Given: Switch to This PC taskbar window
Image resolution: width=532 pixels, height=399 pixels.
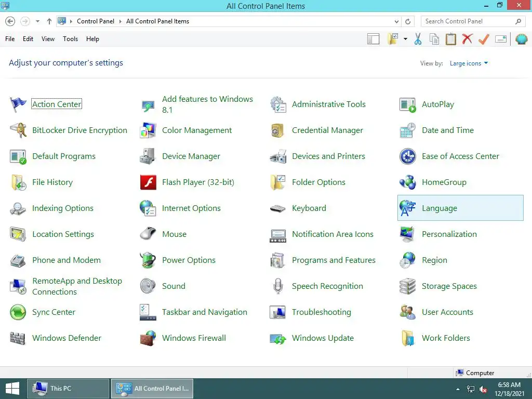Looking at the screenshot, I should pos(68,389).
